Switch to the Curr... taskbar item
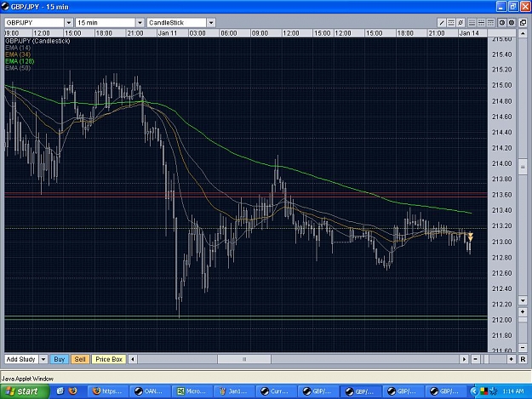The height and width of the screenshot is (399, 532). (x=276, y=391)
